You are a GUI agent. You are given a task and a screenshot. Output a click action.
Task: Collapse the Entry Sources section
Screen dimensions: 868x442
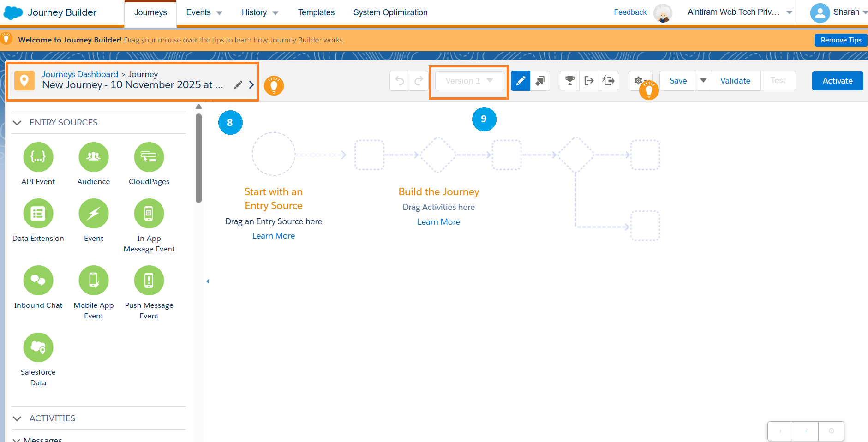(x=18, y=123)
